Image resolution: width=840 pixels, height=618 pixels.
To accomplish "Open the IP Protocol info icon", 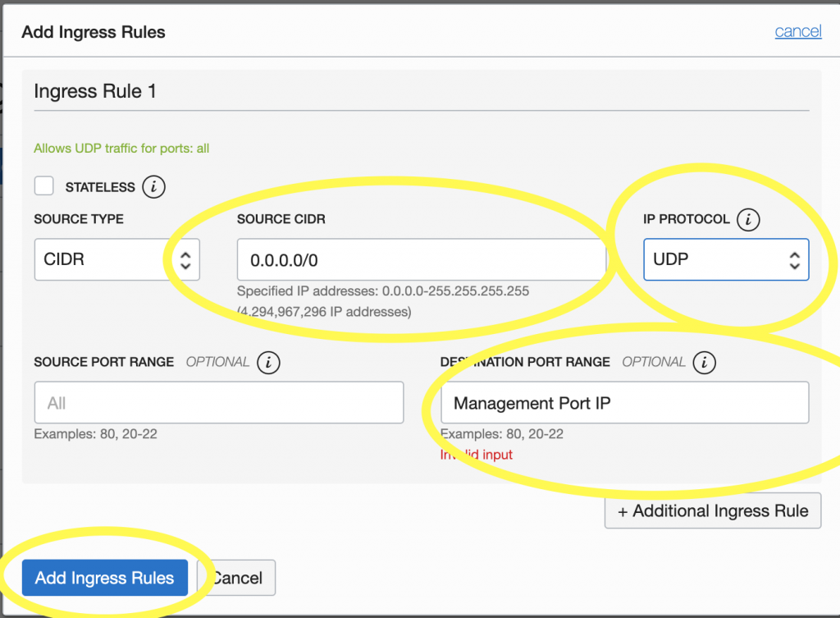I will pos(748,219).
